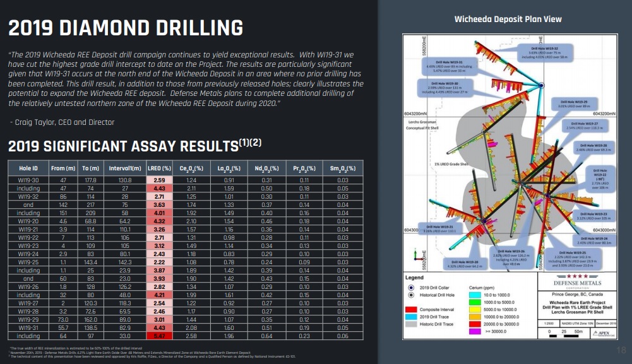Click the 'Drill Hole WI19-31' map callout

tap(450, 66)
